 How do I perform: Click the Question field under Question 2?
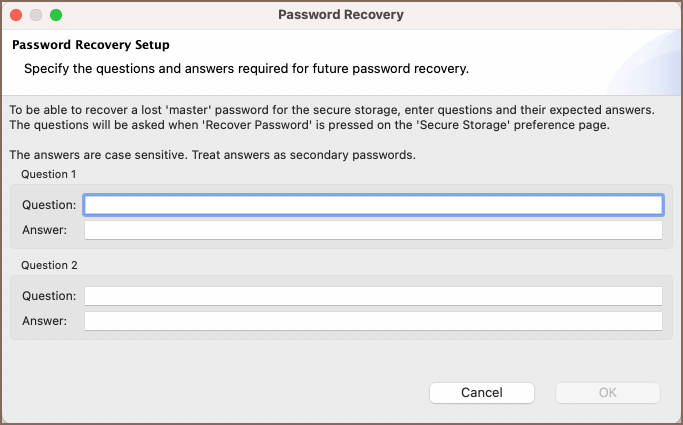coord(373,296)
